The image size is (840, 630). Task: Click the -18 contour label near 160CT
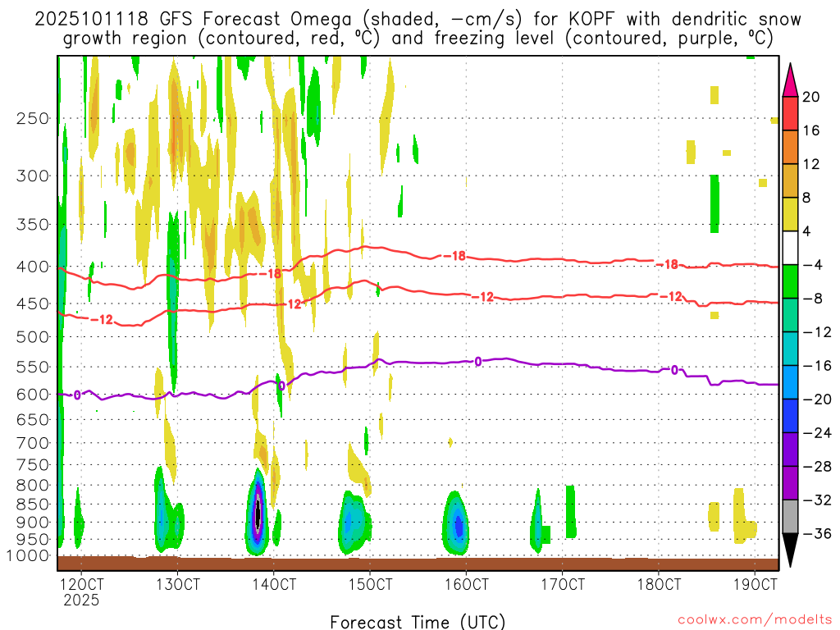[454, 256]
